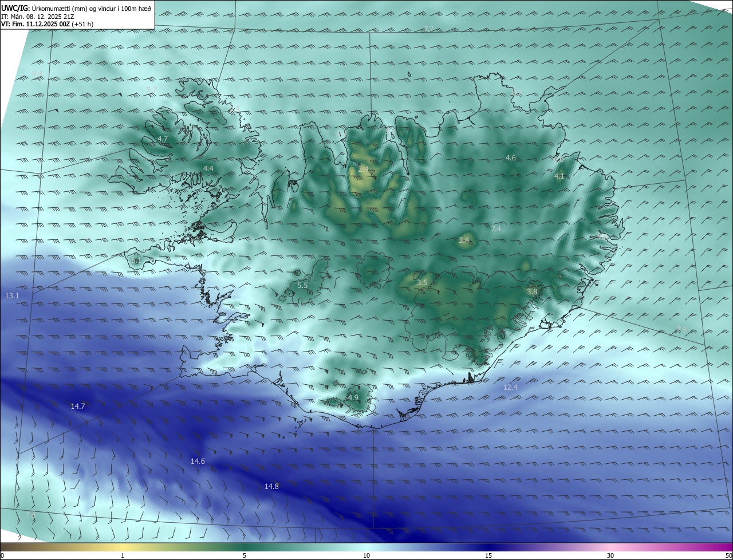Click the 14.8 value label

[x=271, y=486]
